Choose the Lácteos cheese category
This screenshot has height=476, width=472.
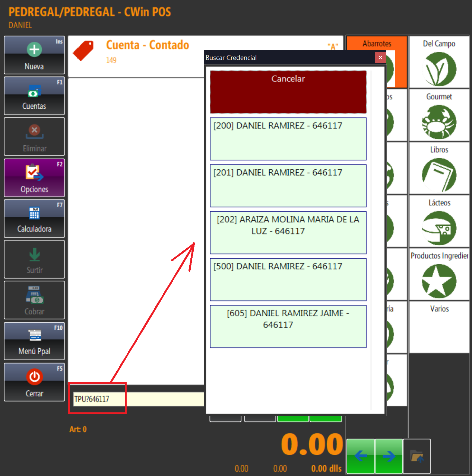pos(439,228)
